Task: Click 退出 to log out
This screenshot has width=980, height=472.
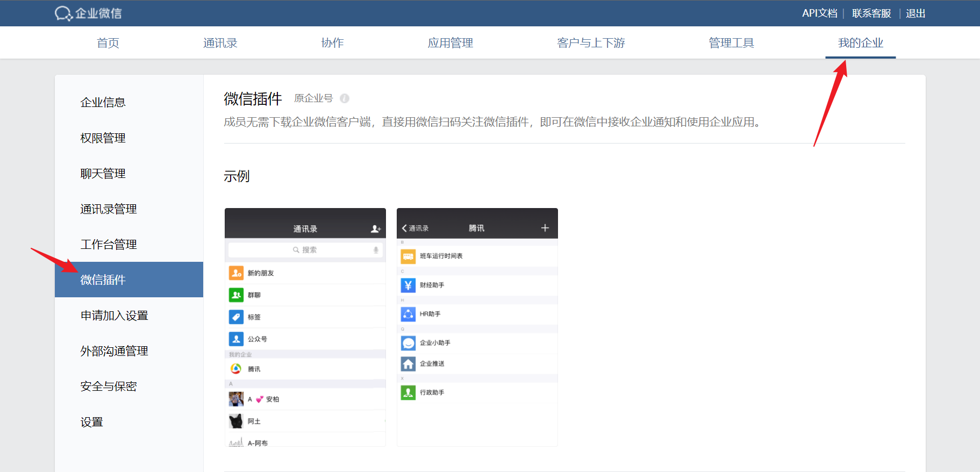Action: 915,13
